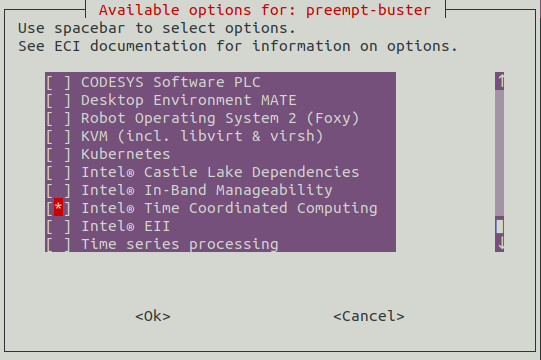The width and height of the screenshot is (541, 360).
Task: Select the Kubernetes list entry label
Action: [126, 154]
